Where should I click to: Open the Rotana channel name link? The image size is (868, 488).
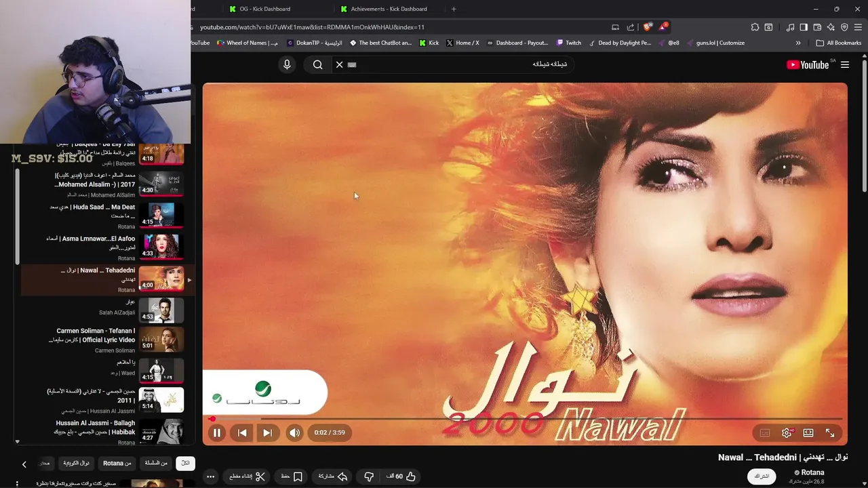coord(812,472)
